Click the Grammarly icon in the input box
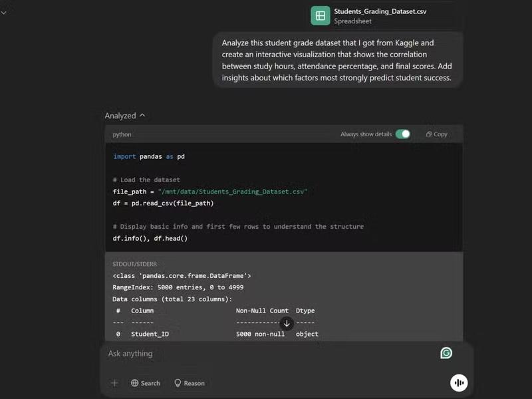 446,353
